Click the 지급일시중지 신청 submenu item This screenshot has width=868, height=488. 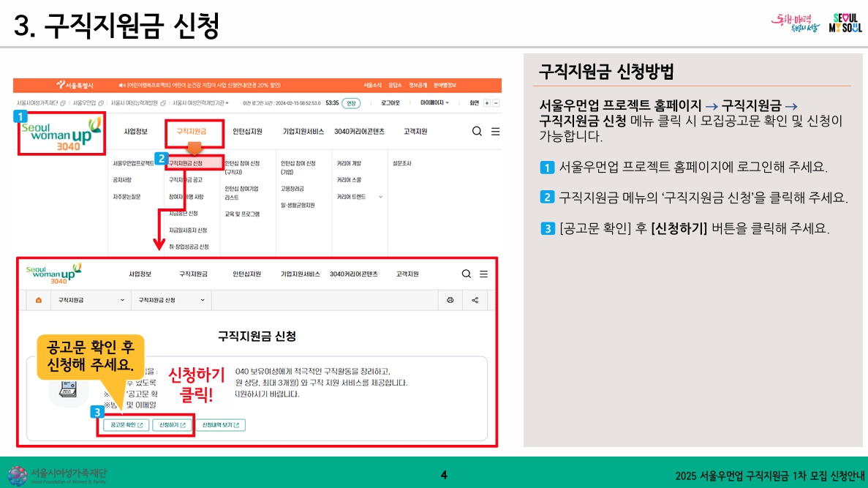coord(188,230)
